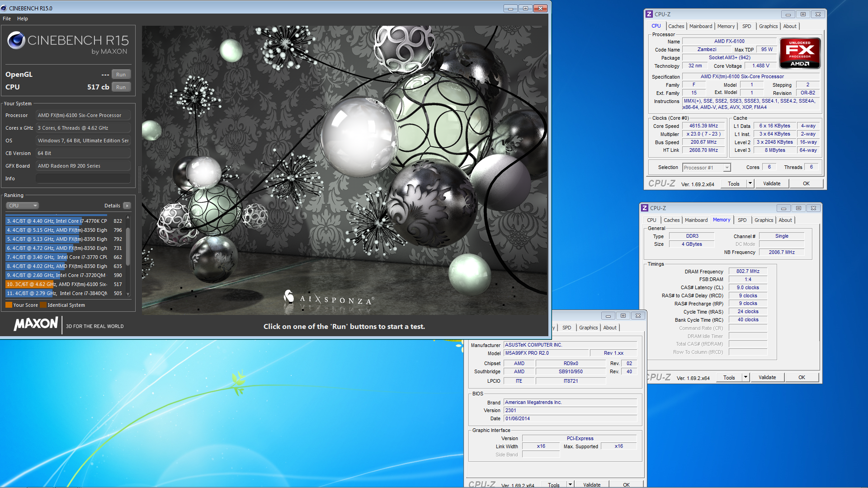The width and height of the screenshot is (868, 488).
Task: Open About tab in Mainboard CPU-Z window
Action: [x=610, y=328]
